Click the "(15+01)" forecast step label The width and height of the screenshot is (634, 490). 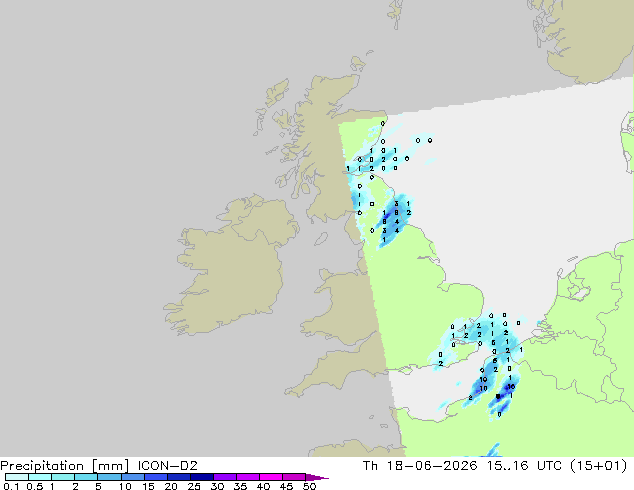[598, 466]
